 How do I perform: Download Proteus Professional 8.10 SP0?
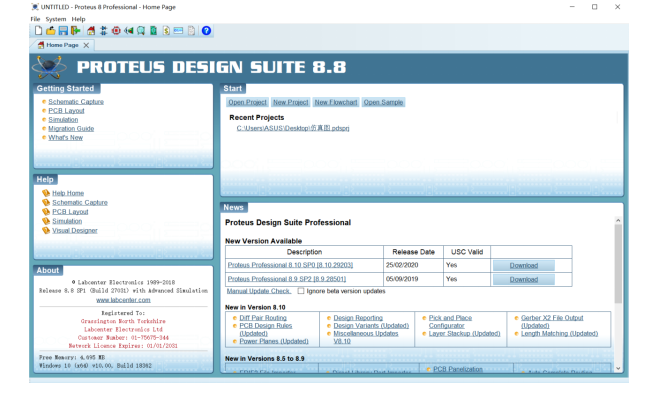coord(524,265)
